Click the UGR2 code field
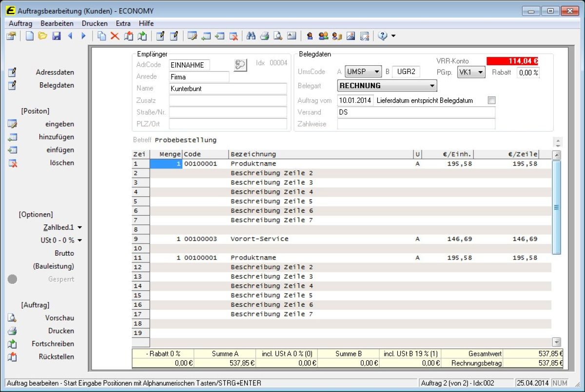585x392 pixels. click(x=406, y=72)
